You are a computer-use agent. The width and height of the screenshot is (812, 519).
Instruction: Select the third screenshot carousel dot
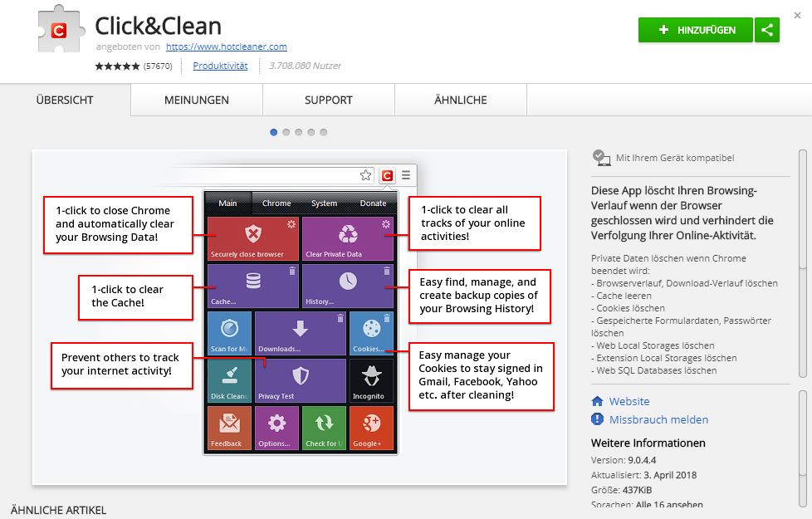[298, 132]
